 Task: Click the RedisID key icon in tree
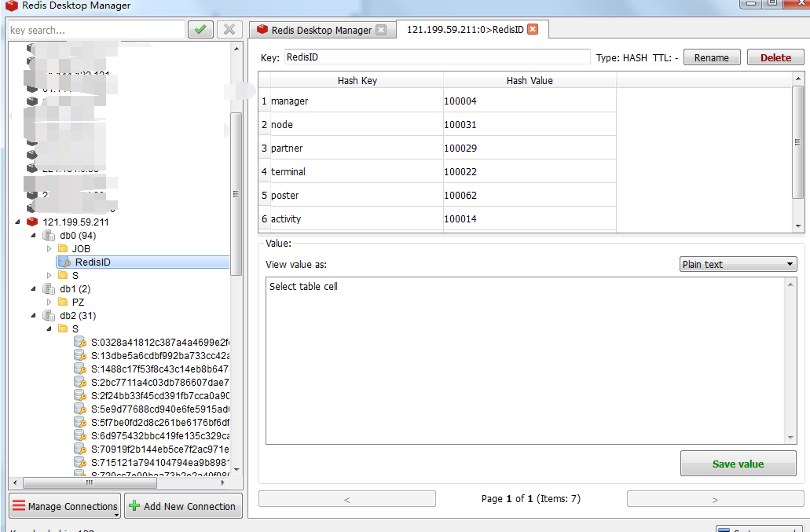(x=64, y=262)
